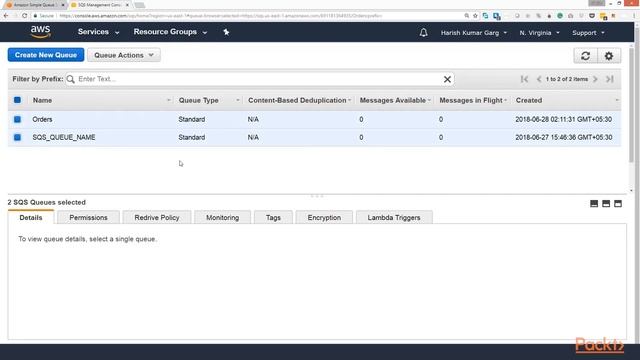Reload the page with browser refresh
This screenshot has width=640, height=360.
pyautogui.click(x=24, y=16)
